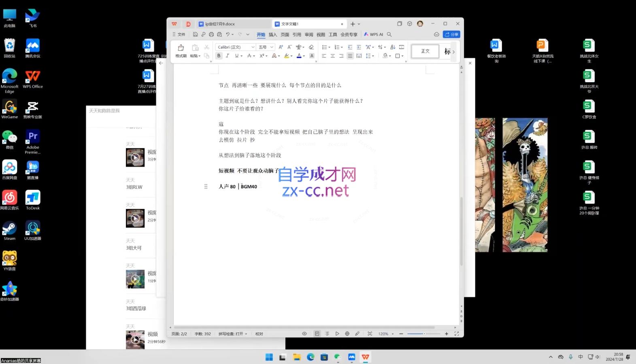This screenshot has width=636, height=364.
Task: Click the sort icon in the paragraph group
Action: pos(392,47)
